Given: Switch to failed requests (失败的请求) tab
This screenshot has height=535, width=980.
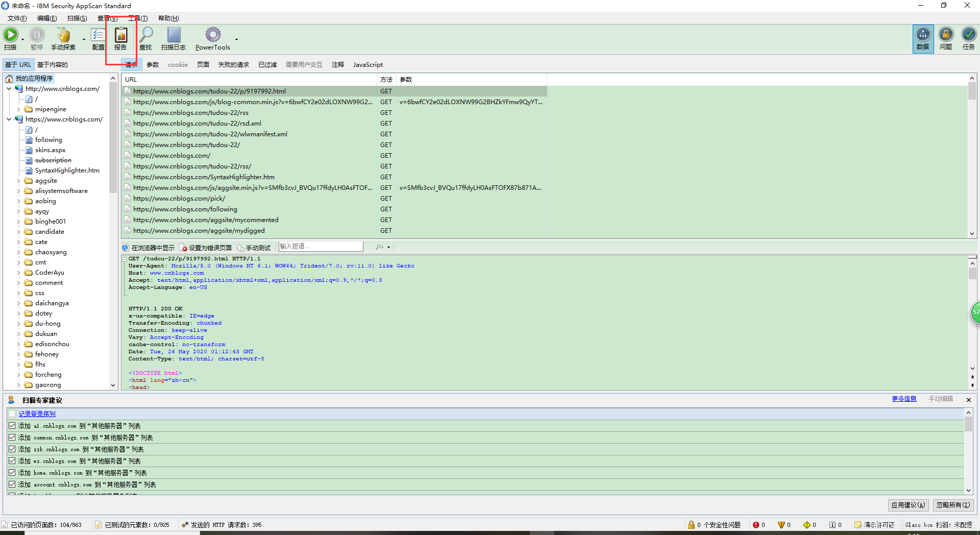Looking at the screenshot, I should click(x=234, y=64).
